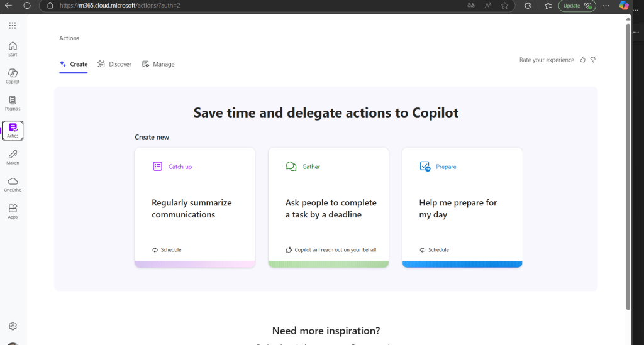Open OneDrive from the left rail

pos(13,184)
